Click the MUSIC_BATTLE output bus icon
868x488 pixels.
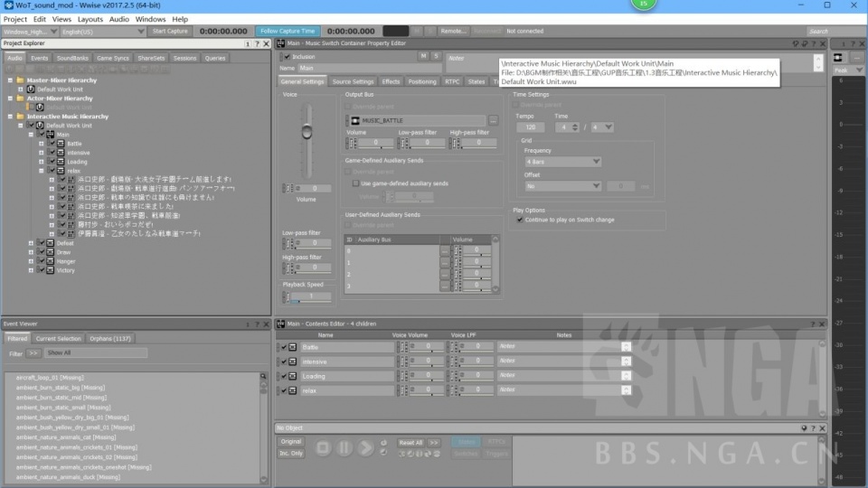click(x=355, y=120)
